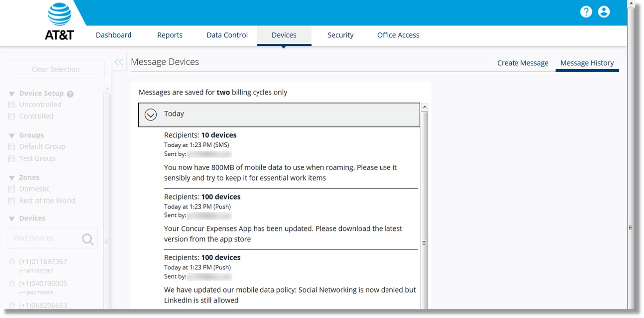The height and width of the screenshot is (318, 644).
Task: Collapse the Groups section
Action: (x=11, y=135)
